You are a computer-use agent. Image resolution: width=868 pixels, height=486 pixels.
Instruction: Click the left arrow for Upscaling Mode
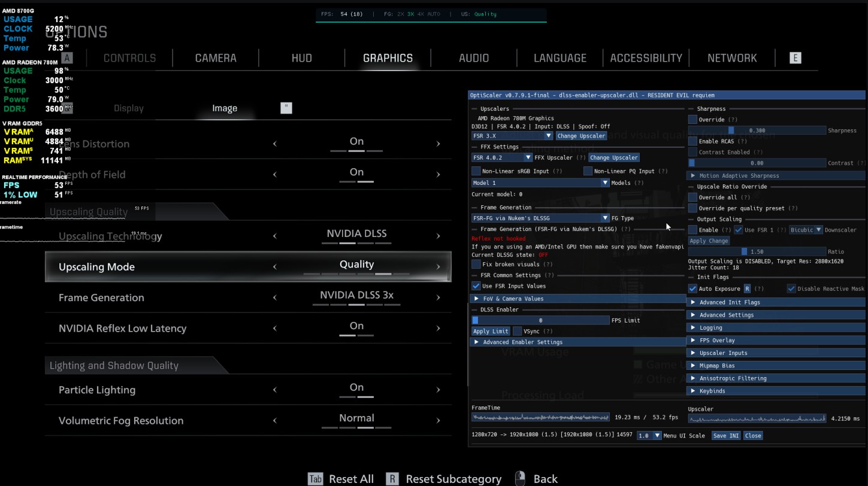(x=275, y=267)
